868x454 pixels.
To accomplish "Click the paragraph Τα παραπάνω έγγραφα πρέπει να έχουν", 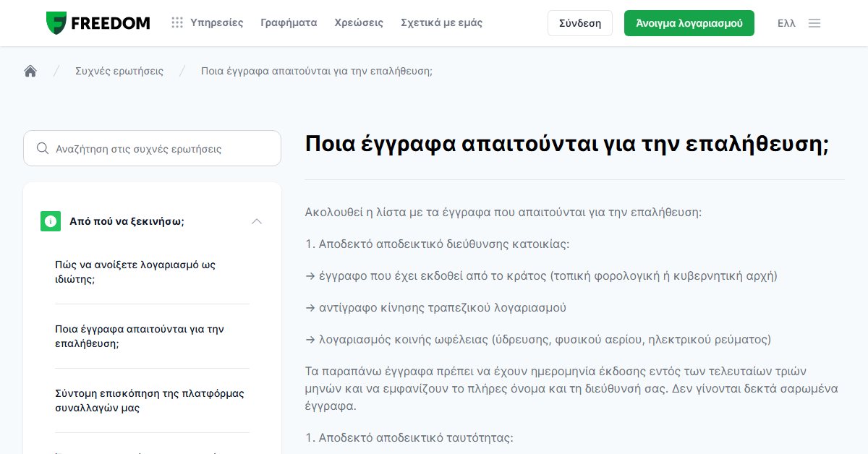I will (x=571, y=389).
